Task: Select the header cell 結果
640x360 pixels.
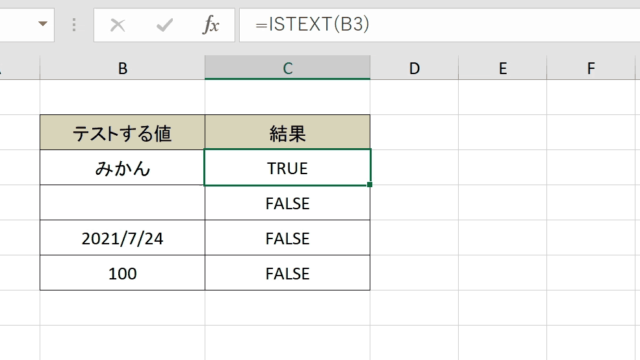Action: (x=287, y=132)
